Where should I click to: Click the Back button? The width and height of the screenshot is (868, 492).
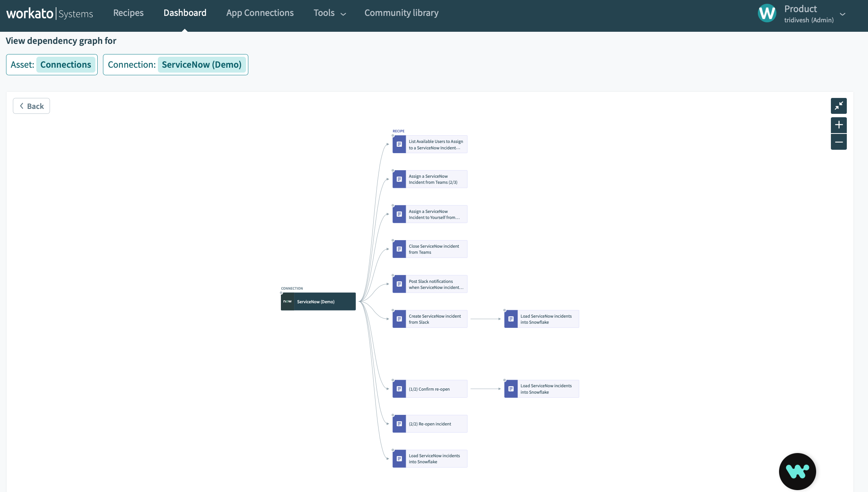click(31, 106)
